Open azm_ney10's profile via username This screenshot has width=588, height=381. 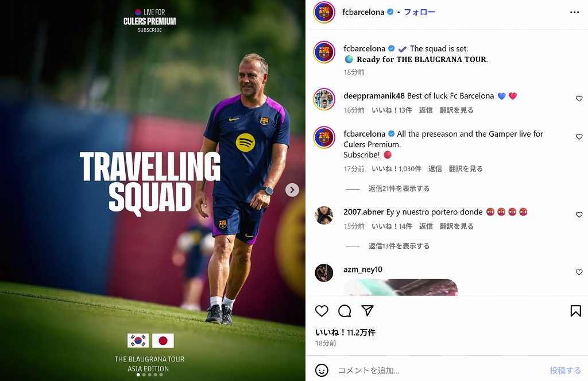363,270
